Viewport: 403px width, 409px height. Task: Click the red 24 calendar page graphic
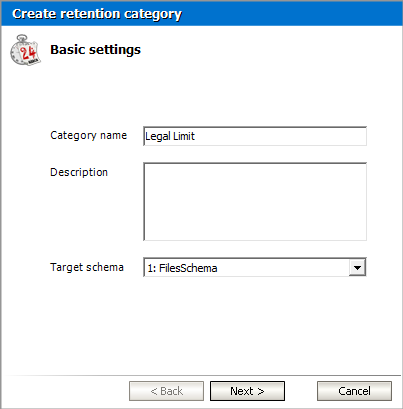pos(28,53)
